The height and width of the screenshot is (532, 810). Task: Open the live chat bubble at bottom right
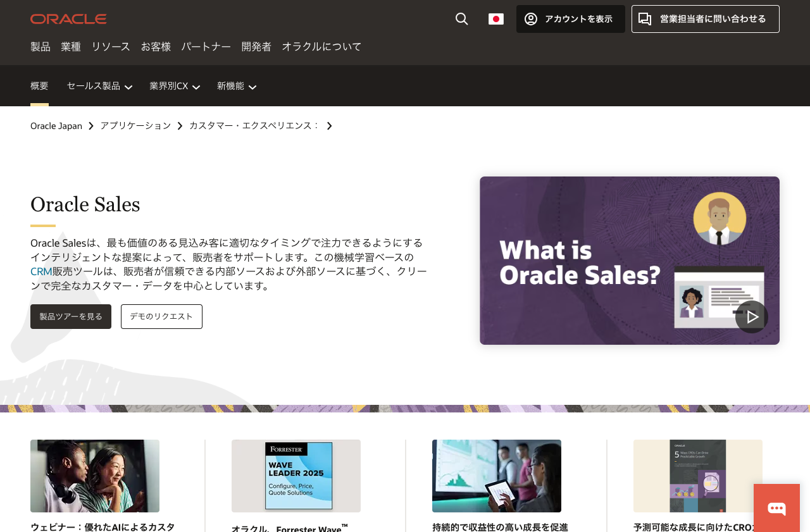coord(776,507)
